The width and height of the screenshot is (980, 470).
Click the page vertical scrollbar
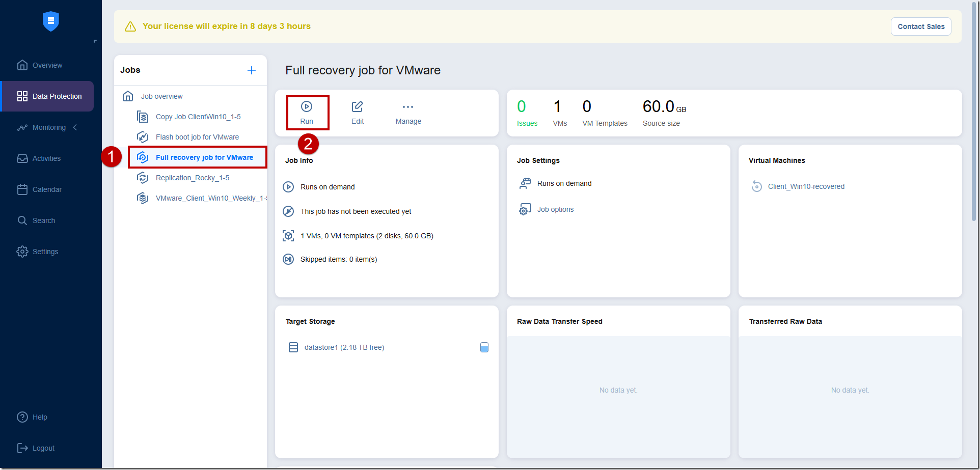[974, 112]
